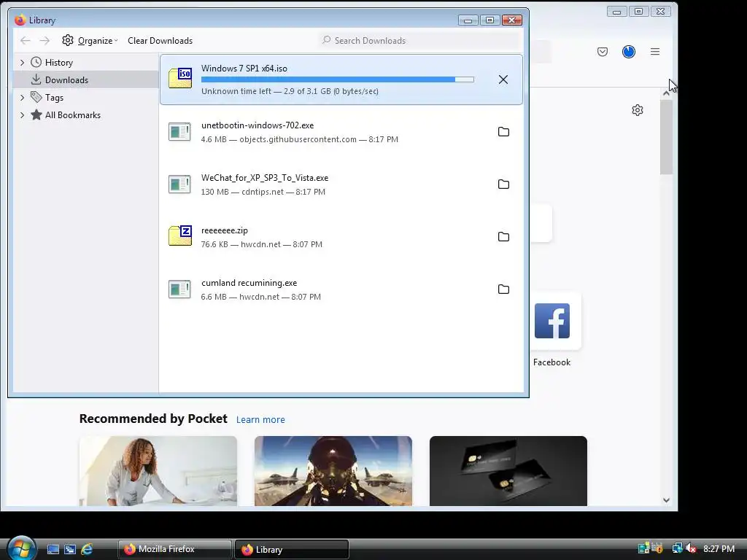Select the unetbootin-windows-702.exe file name
The height and width of the screenshot is (560, 747).
[x=258, y=125]
